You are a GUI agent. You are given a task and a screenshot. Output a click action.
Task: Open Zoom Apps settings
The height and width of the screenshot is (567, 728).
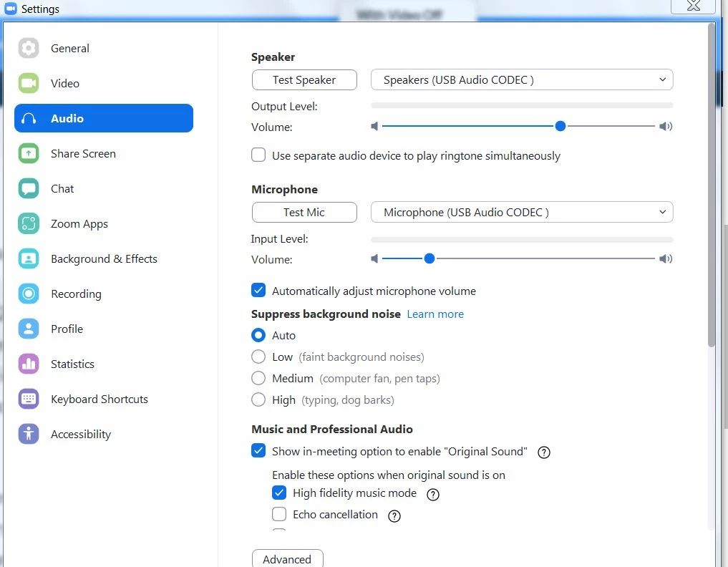pyautogui.click(x=104, y=223)
